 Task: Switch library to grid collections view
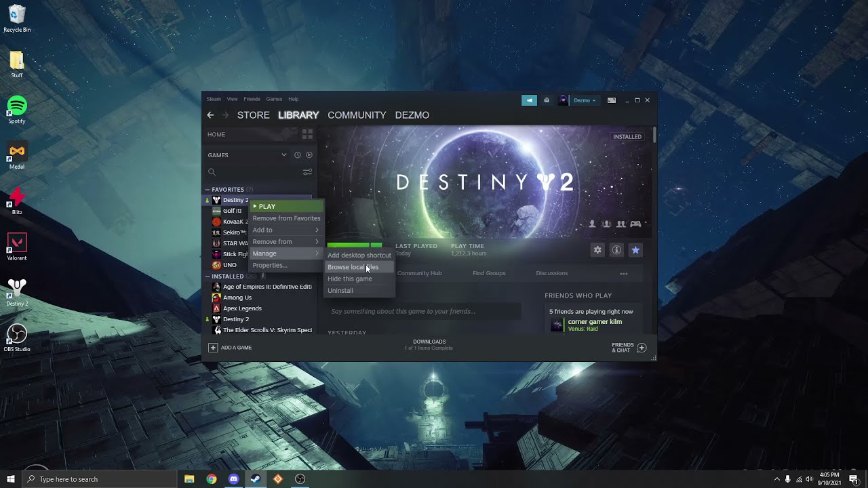[307, 134]
